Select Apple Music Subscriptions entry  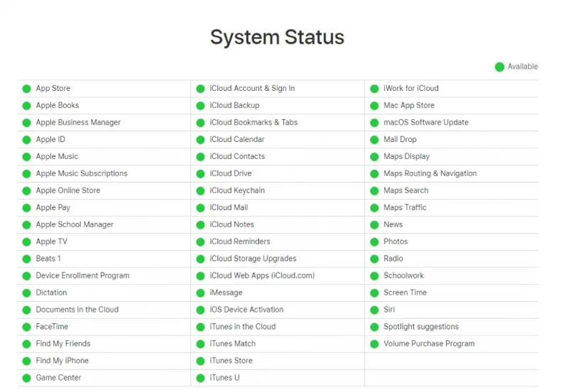[82, 173]
